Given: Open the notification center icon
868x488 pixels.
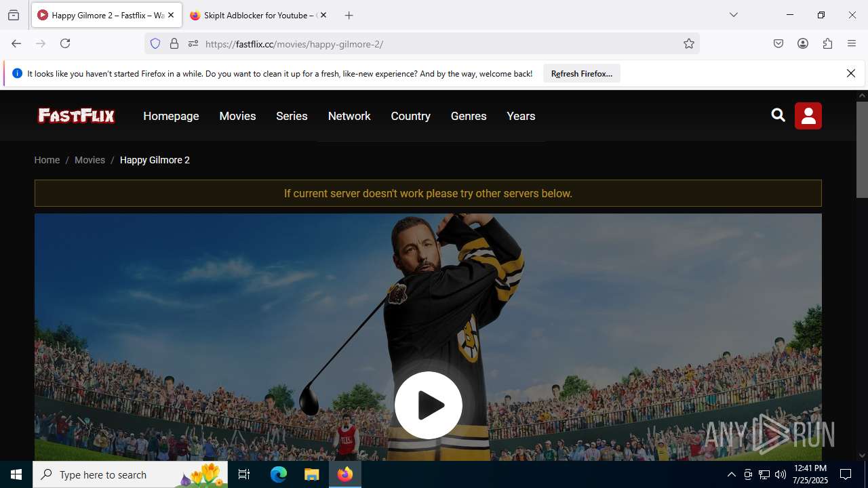Looking at the screenshot, I should [846, 474].
